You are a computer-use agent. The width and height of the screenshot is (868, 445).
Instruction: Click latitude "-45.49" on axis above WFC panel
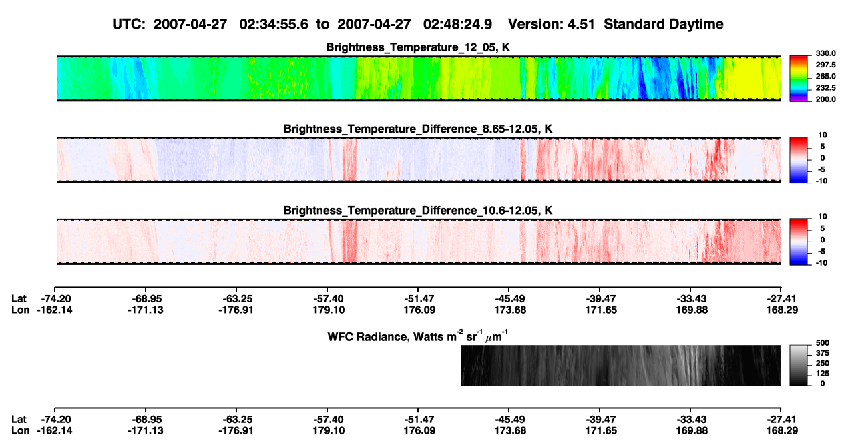[x=509, y=298]
